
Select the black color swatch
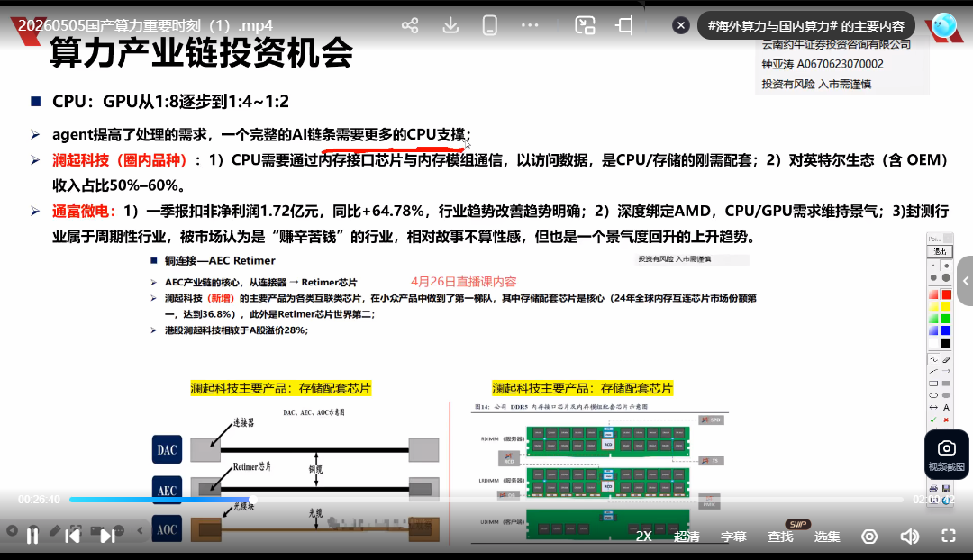[x=946, y=343]
